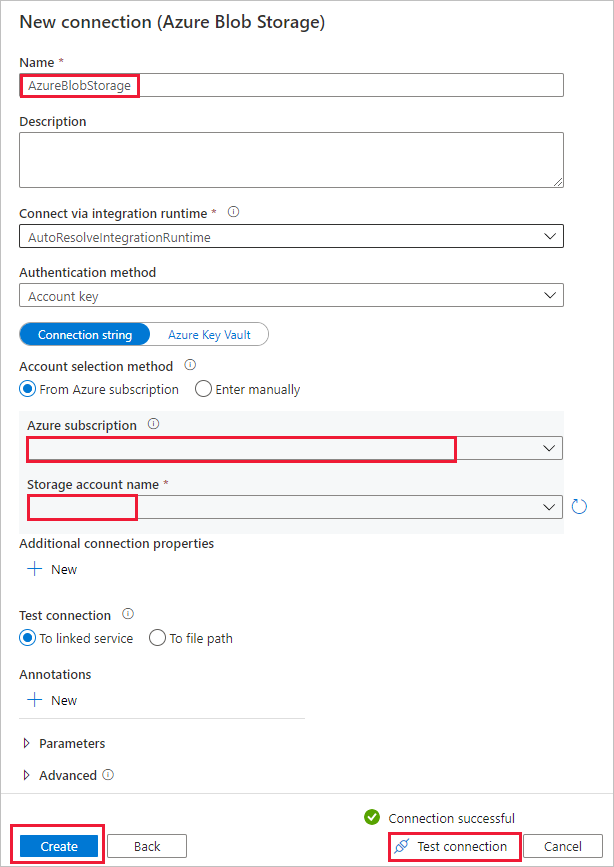
Task: Select the Connection string tab
Action: [x=84, y=335]
